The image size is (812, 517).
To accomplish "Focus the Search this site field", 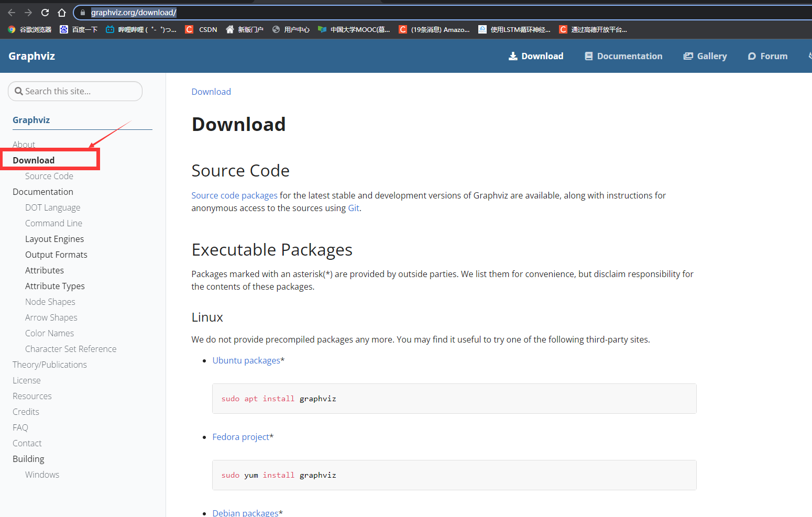I will (x=75, y=91).
